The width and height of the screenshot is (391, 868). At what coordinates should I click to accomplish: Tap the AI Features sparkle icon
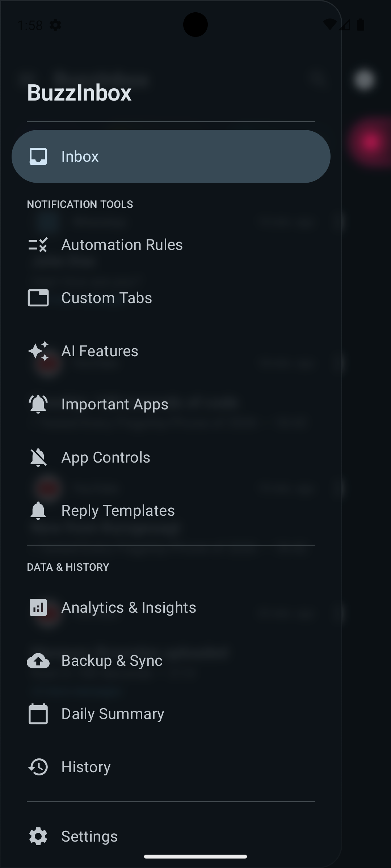point(38,350)
